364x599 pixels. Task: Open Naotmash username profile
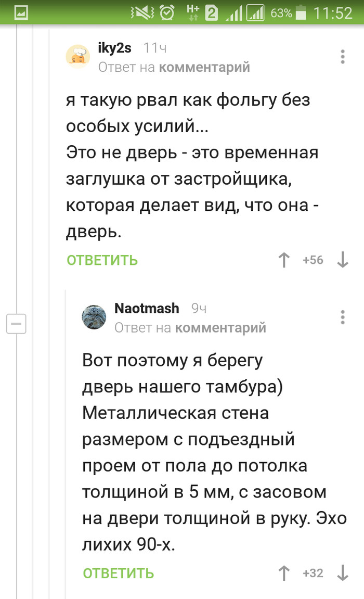146,308
